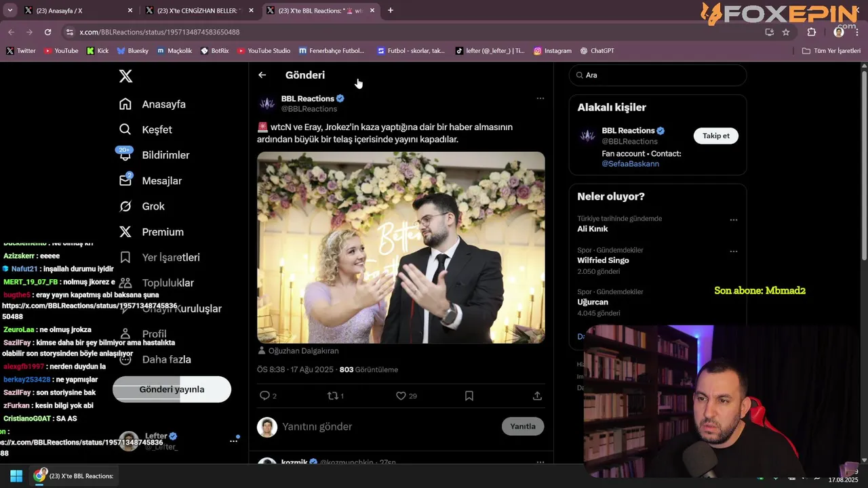Switch to Anasayfa / X browser tab

[78, 10]
